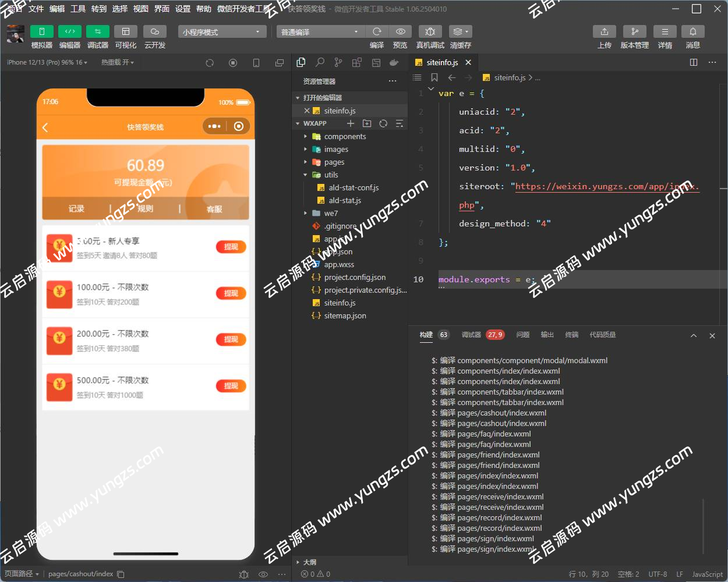The height and width of the screenshot is (582, 728).
Task: Toggle the 编辑器 panel button
Action: tap(69, 31)
